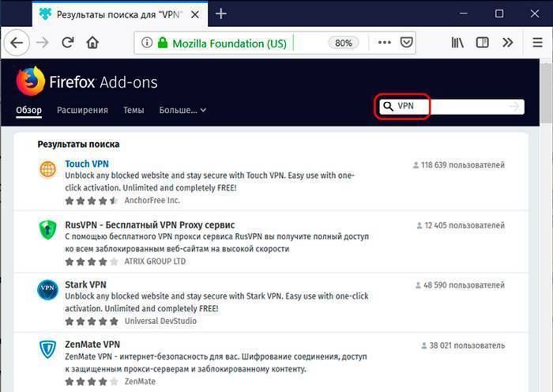553x392 pixels.
Task: Close the "Результаты поиска для VPN" tab
Action: 194,14
